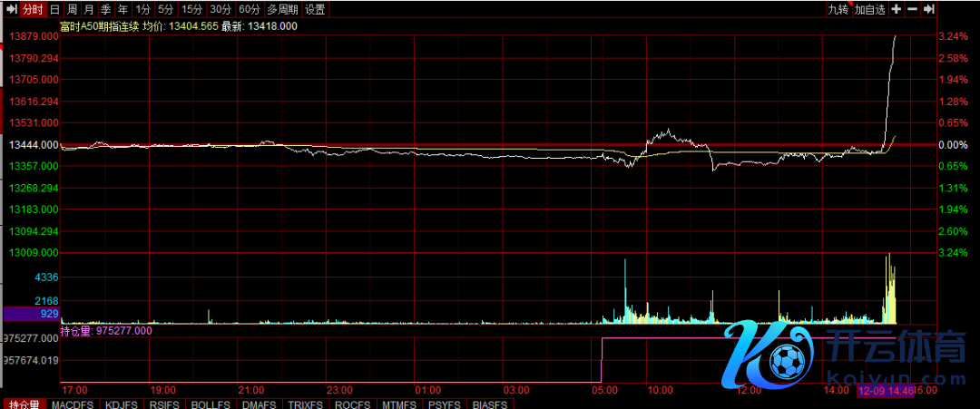This screenshot has height=409, width=980.
Task: Click the 九转 indicator button
Action: [x=838, y=10]
